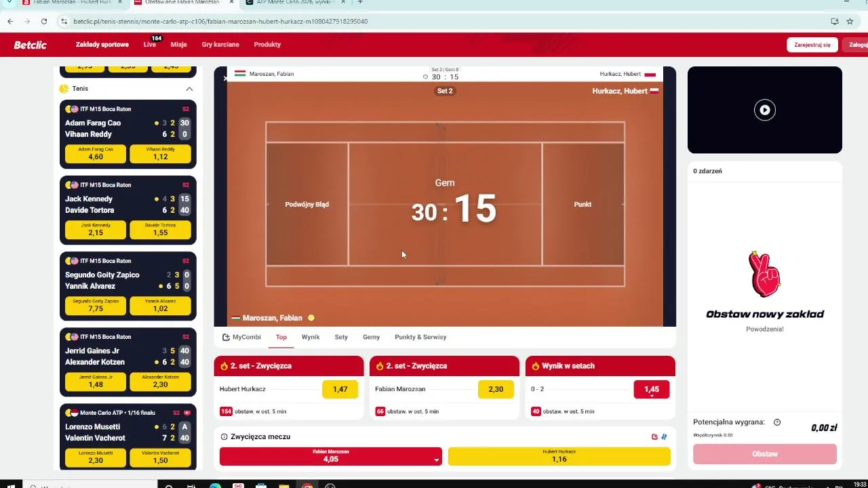Select Hubert Hurkacz set 2 odds 1,47

[x=340, y=389]
